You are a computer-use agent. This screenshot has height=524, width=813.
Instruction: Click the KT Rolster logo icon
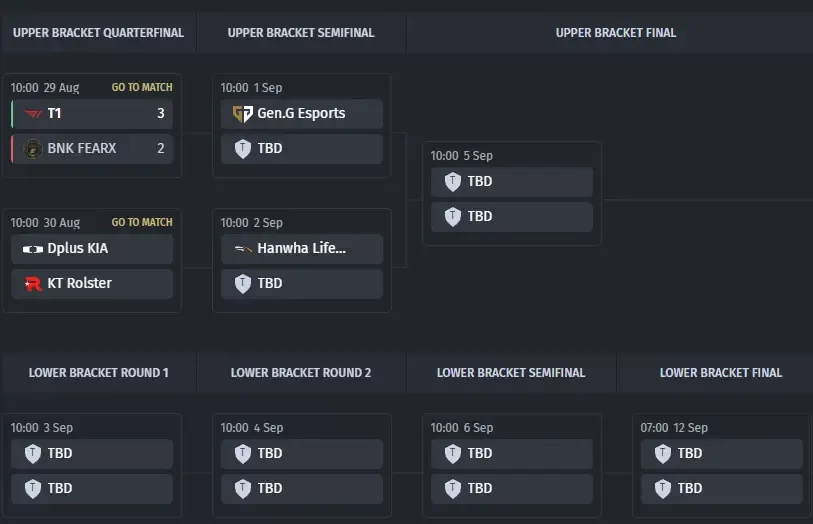tap(33, 284)
